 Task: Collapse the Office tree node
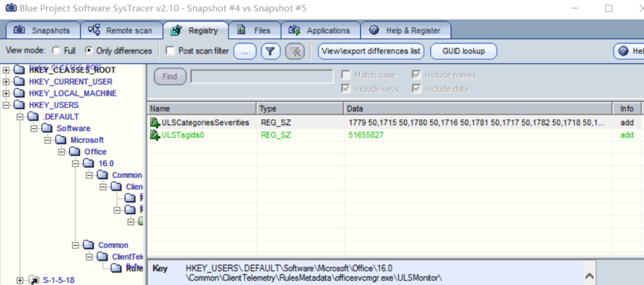click(62, 151)
